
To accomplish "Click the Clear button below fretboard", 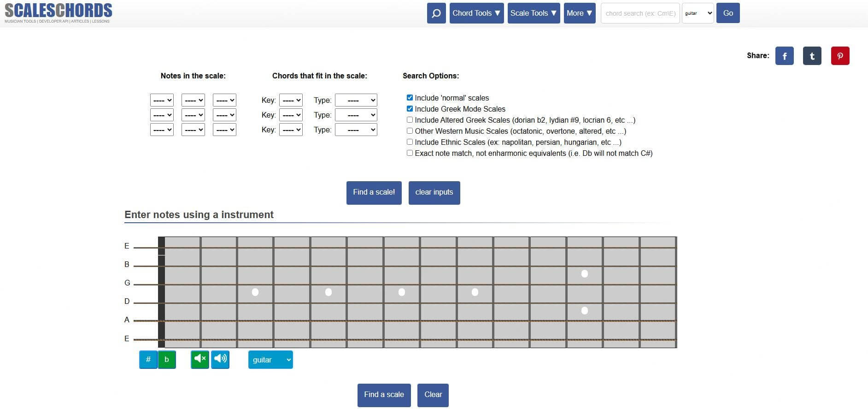I will click(x=433, y=395).
